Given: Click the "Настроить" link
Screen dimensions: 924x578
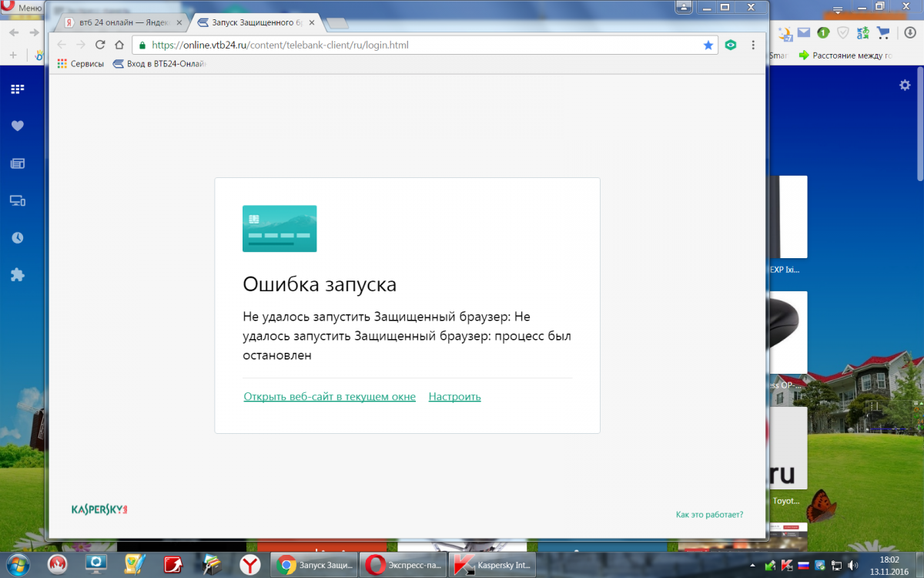Looking at the screenshot, I should pos(454,397).
